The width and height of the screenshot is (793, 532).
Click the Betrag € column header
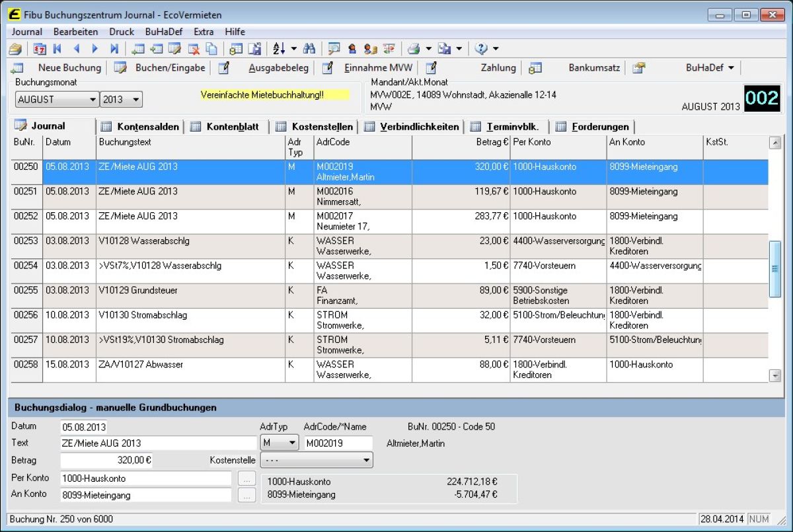click(461, 147)
